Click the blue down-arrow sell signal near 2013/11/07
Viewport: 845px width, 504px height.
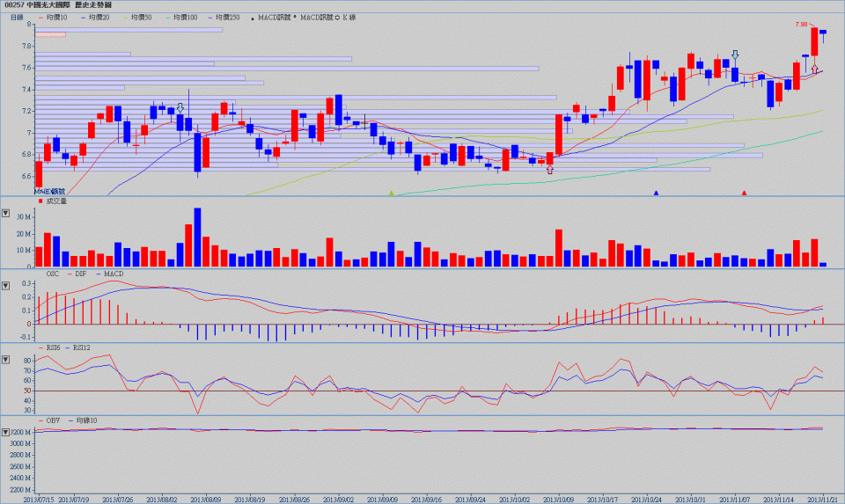pos(735,55)
